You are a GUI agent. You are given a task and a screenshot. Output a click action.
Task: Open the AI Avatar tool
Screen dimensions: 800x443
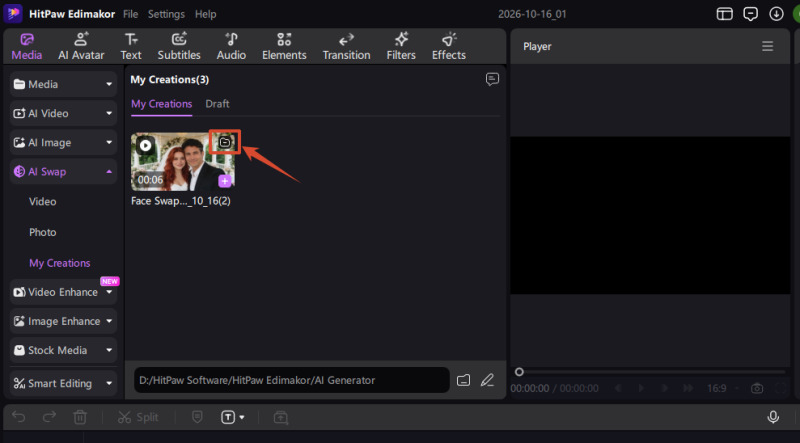81,46
